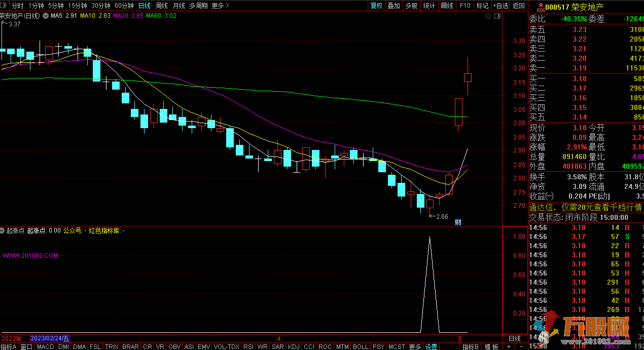
Task: Click the WWW.201082.COM link in sub-chart
Action: 30,256
